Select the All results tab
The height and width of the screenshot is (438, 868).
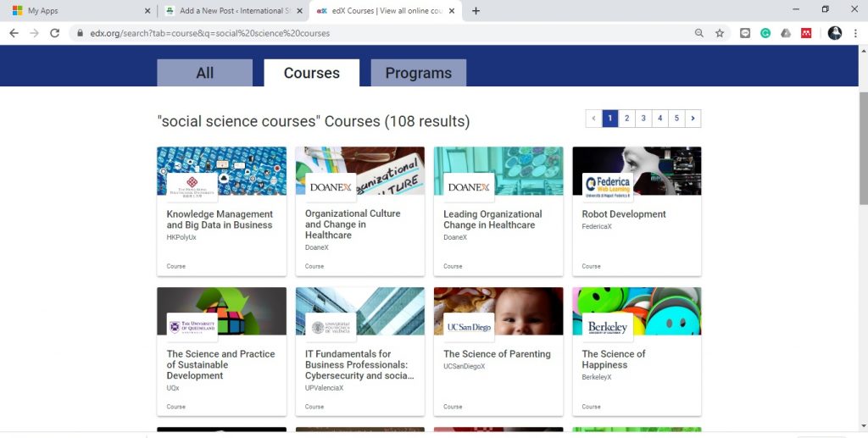(x=205, y=73)
